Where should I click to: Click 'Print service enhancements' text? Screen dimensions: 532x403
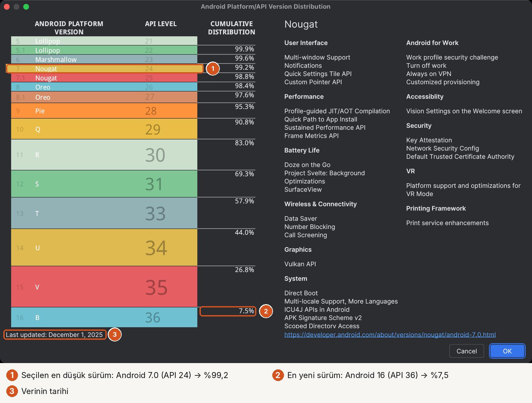[x=447, y=223]
